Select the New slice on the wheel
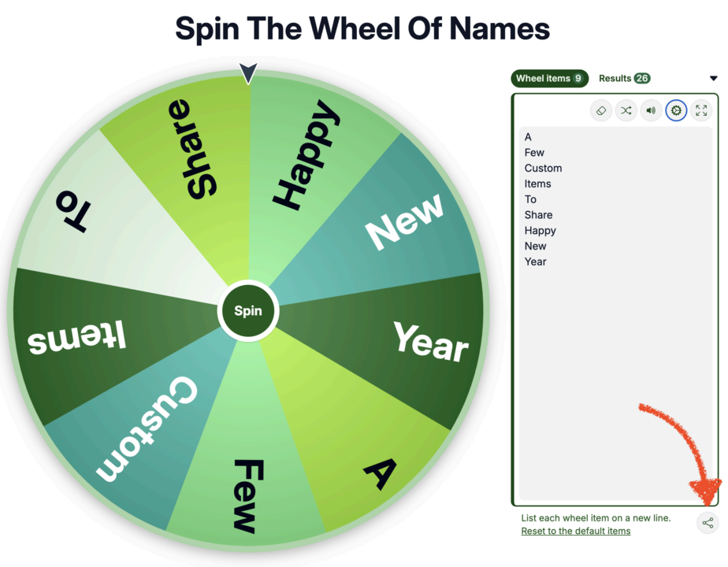Screen dimensions: 728x567 tap(402, 220)
